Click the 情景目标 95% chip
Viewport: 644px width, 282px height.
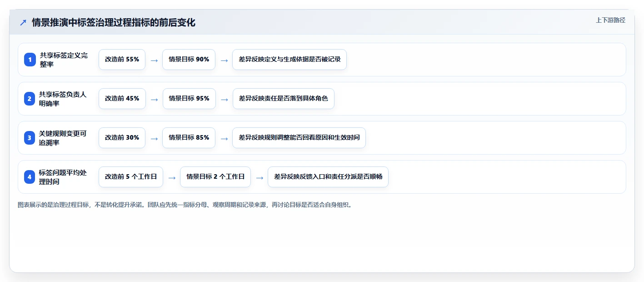[189, 99]
